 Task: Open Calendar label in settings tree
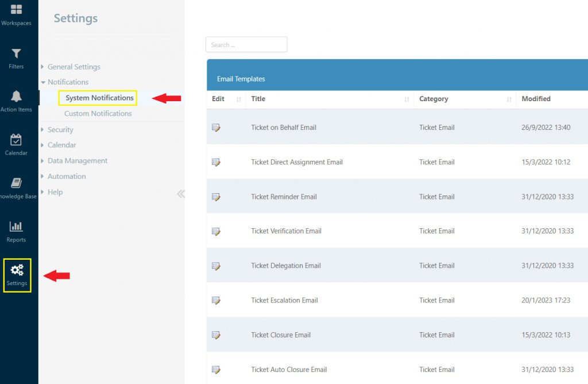coord(62,145)
